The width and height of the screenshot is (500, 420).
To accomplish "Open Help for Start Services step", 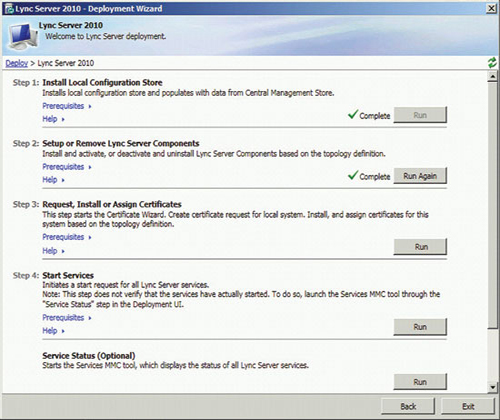I will [x=53, y=331].
